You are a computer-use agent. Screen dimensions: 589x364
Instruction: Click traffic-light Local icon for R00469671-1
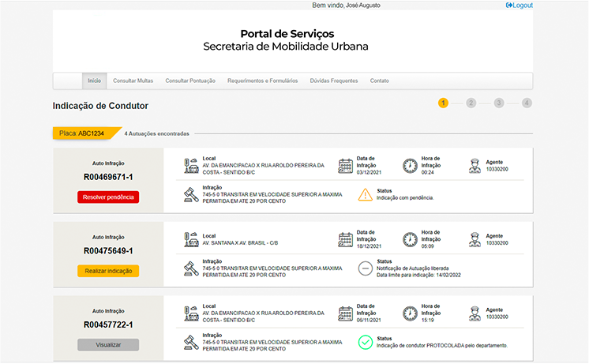click(x=192, y=166)
